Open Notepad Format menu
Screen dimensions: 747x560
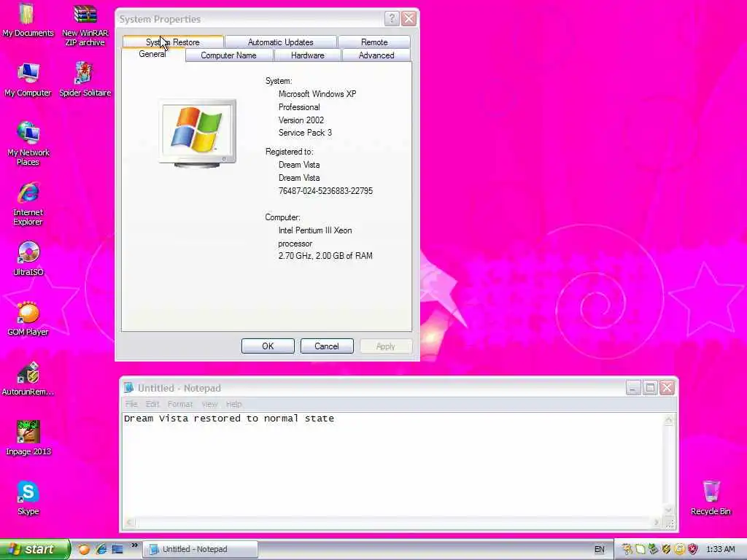(x=180, y=404)
